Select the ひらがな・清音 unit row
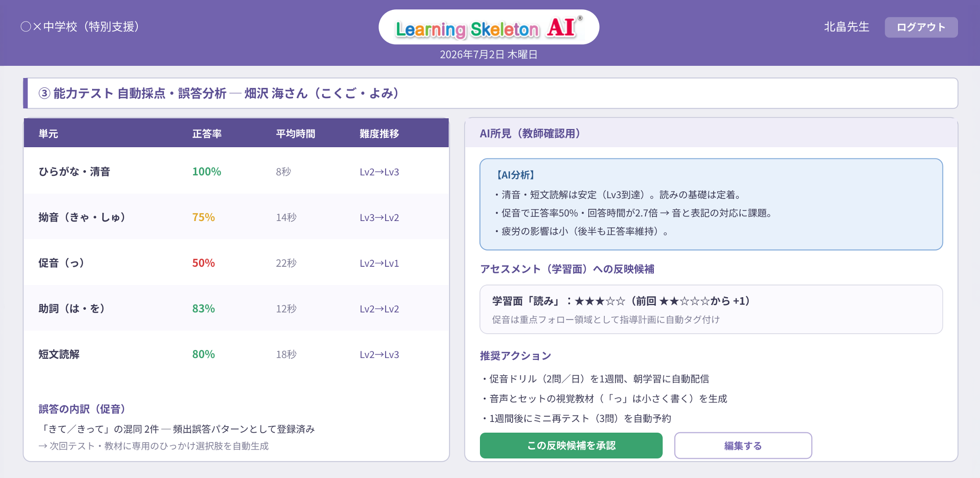980x478 pixels. click(236, 171)
